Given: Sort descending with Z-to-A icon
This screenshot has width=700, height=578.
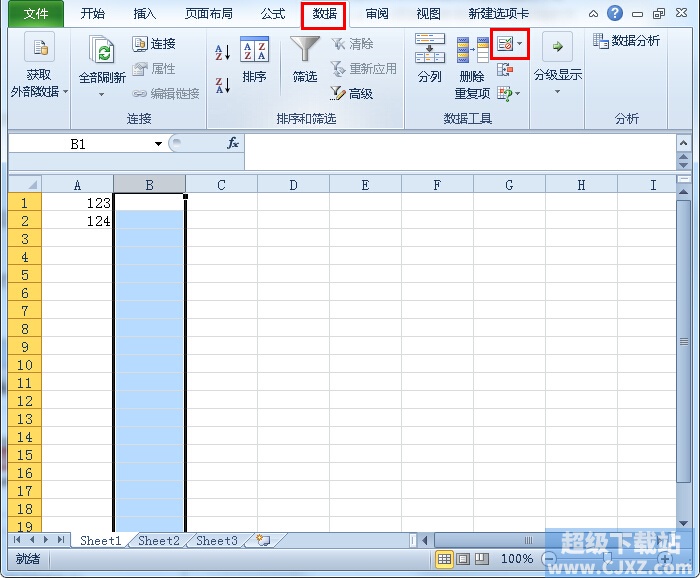Looking at the screenshot, I should [223, 86].
